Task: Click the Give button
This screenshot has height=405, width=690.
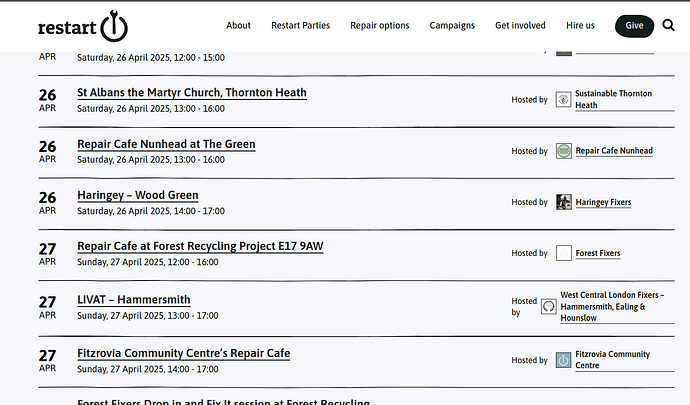Action: point(634,26)
